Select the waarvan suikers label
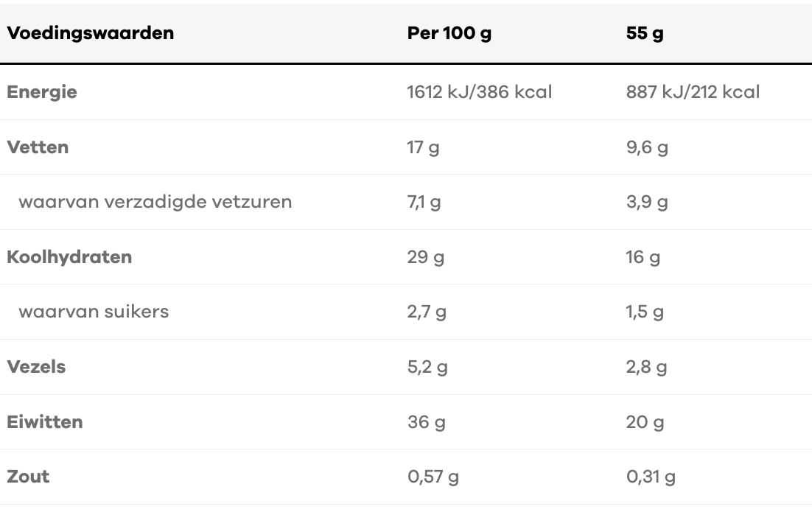The width and height of the screenshot is (812, 529). (x=94, y=311)
